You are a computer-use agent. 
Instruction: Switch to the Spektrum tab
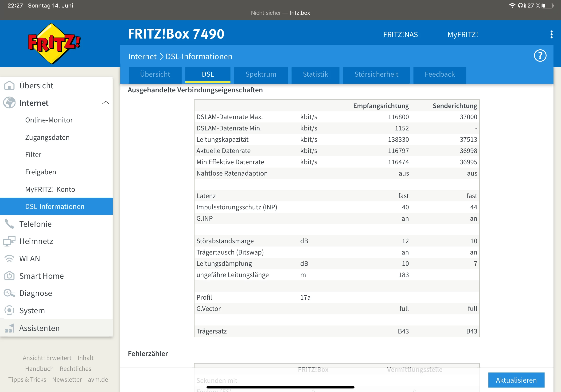tap(261, 74)
